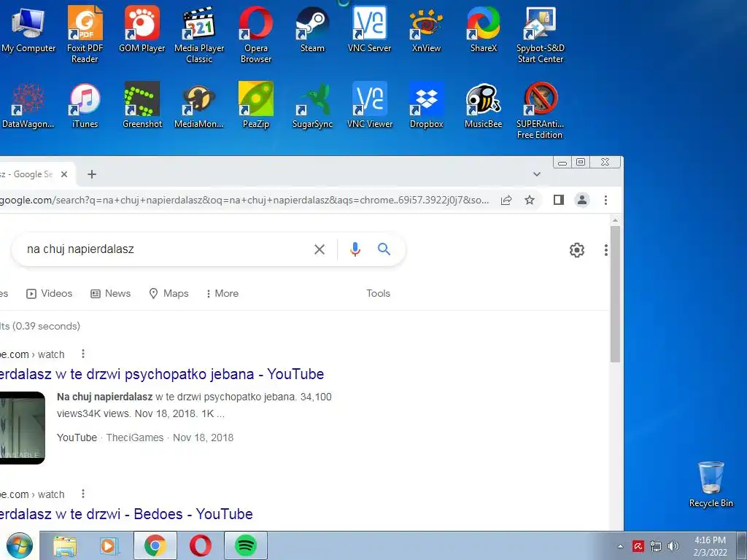Open the SugarSync shortcut
Screen dimensions: 747x560
(312, 105)
